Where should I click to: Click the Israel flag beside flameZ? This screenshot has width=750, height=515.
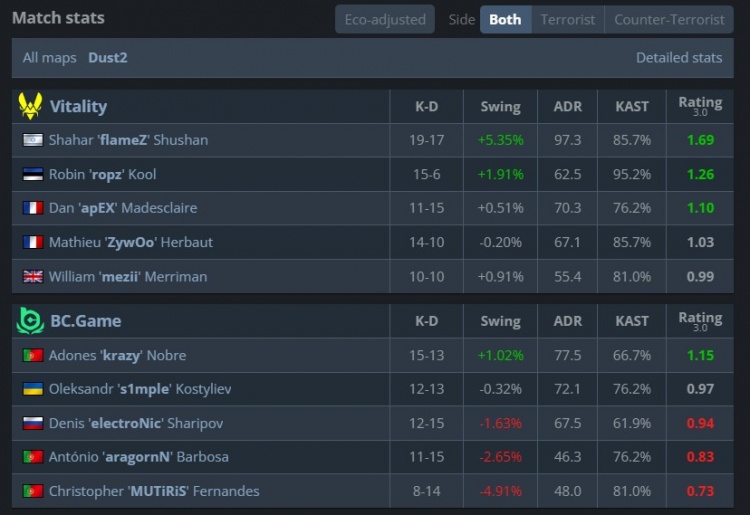[32, 140]
